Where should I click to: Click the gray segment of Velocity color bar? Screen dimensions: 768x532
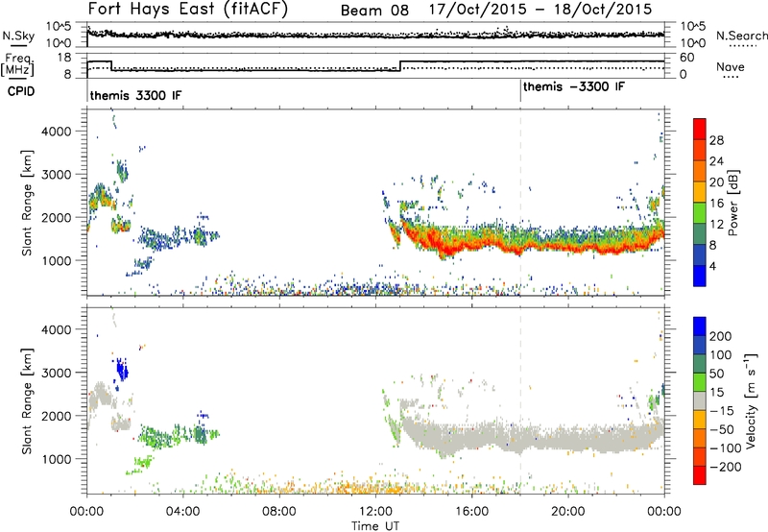click(700, 400)
